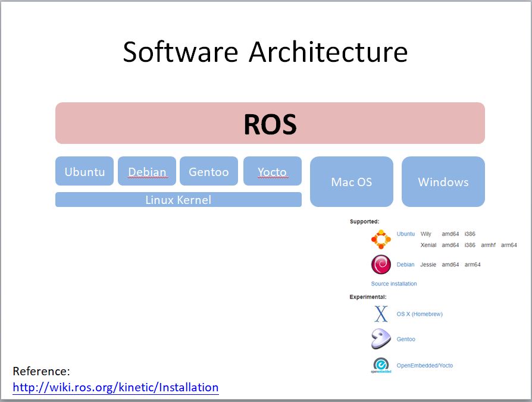Select the pink ROS banner
Viewport: 532px width, 402px height.
(270, 123)
